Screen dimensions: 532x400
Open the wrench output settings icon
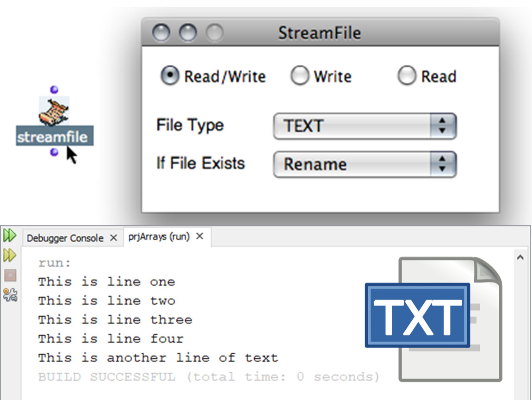coord(10,294)
